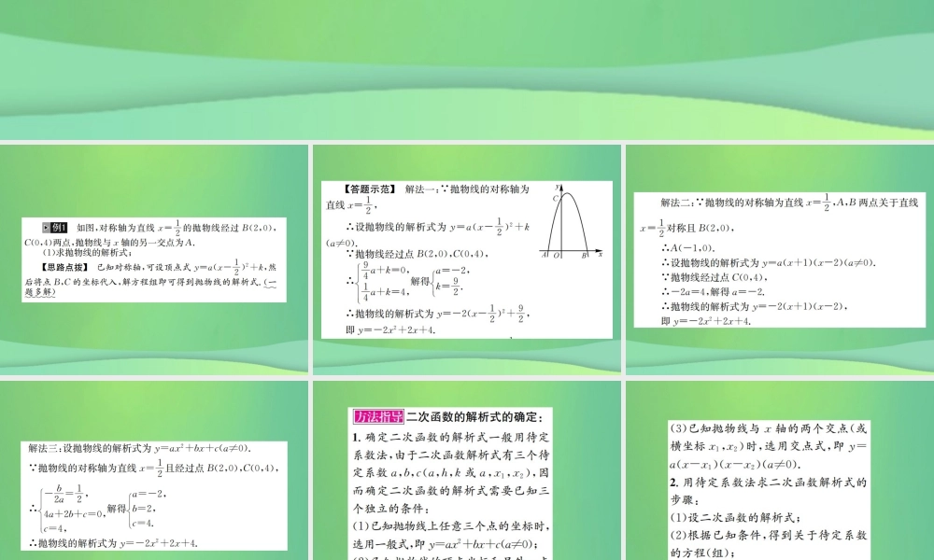Open the 解法二 slide thumbnail
Screen dimensions: 934x560
click(x=780, y=259)
